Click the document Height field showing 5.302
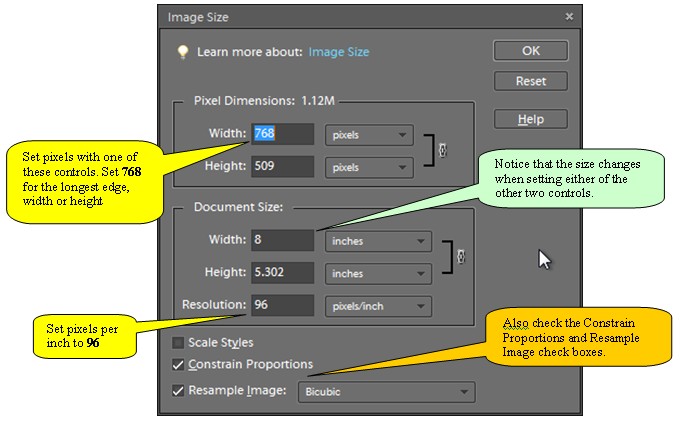681x421 pixels. [282, 272]
